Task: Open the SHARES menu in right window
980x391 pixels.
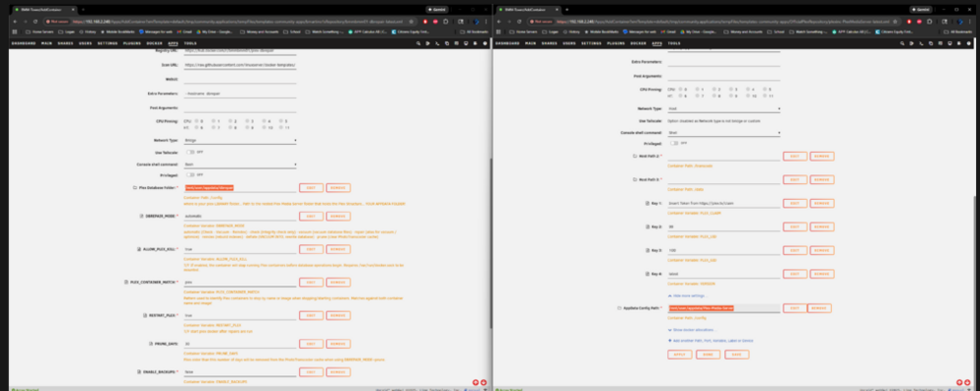Action: 550,43
